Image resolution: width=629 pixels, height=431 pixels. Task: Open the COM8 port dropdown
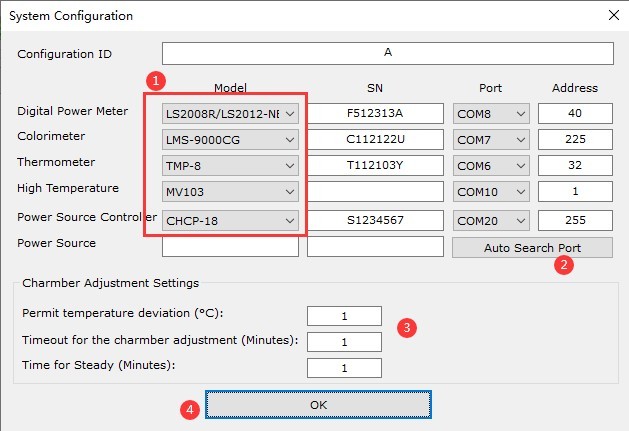click(491, 114)
